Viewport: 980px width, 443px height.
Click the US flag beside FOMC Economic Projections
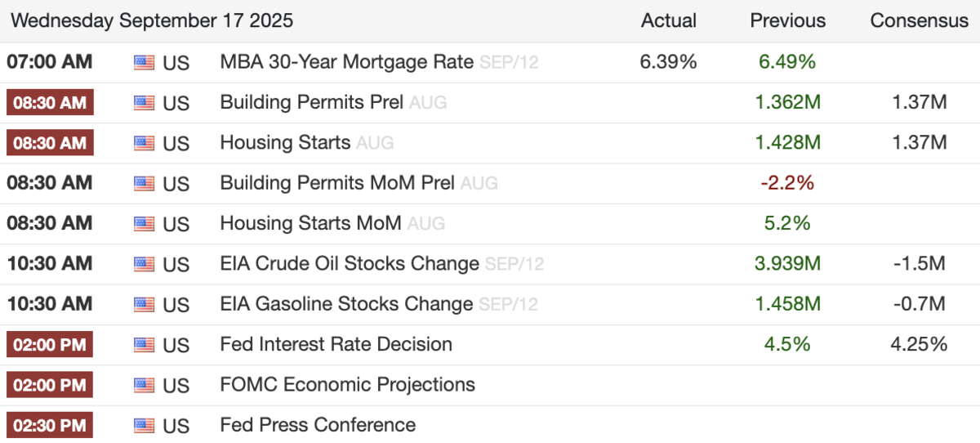144,385
